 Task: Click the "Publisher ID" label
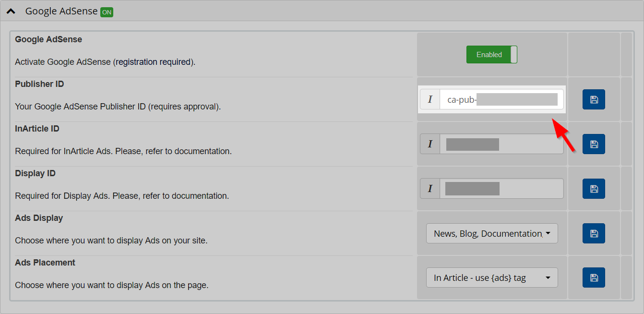click(39, 84)
